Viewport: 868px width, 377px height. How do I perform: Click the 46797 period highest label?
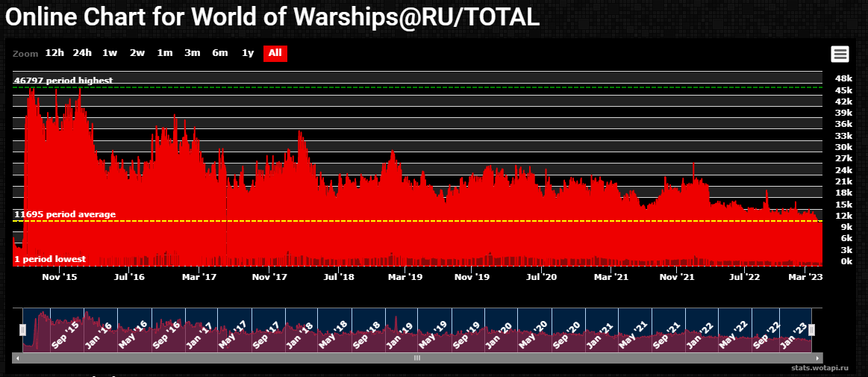click(63, 81)
